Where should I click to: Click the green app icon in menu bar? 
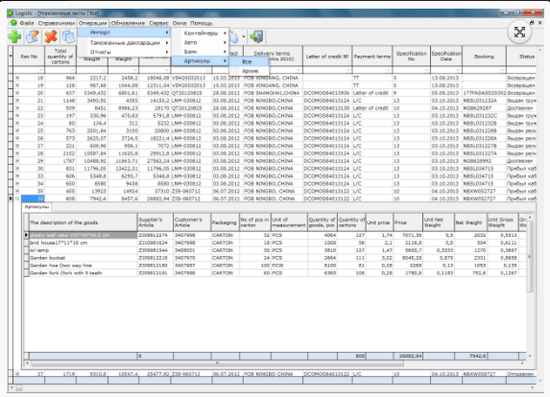coord(13,23)
